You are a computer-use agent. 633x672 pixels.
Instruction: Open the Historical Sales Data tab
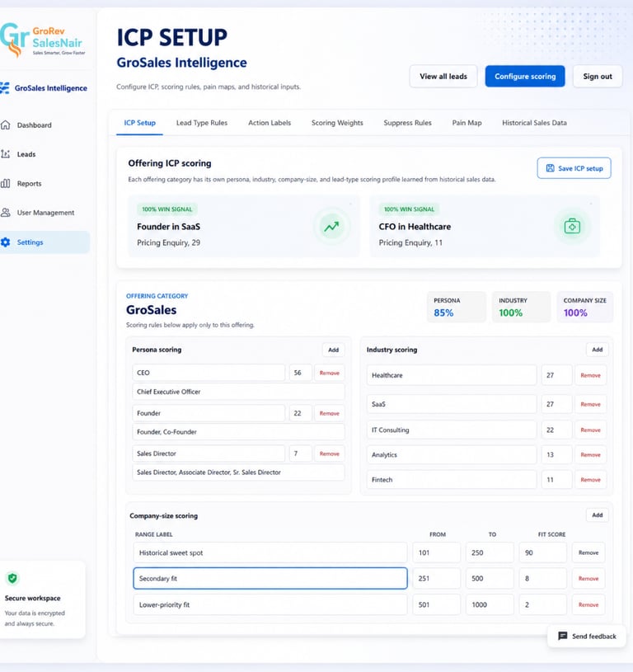(x=534, y=123)
